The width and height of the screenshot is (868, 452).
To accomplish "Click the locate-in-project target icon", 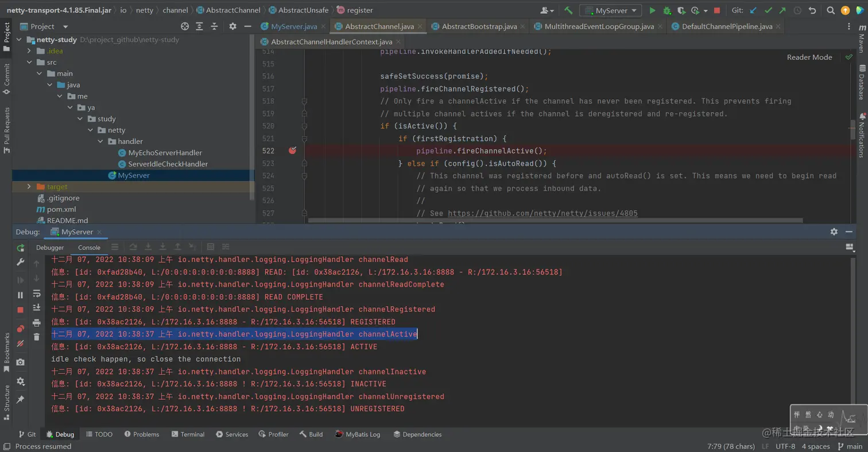I will (x=185, y=26).
